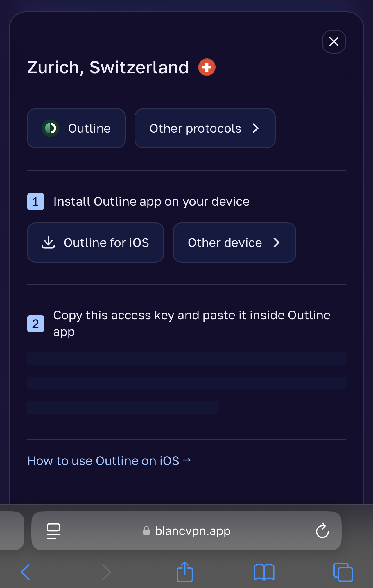373x588 pixels.
Task: Select the Outline protocol button
Action: click(x=76, y=128)
